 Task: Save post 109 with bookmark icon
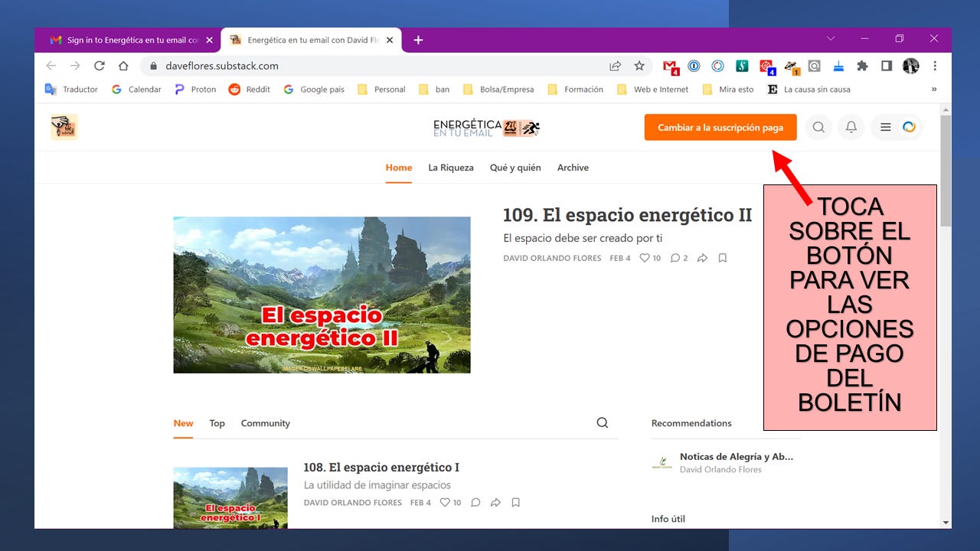722,258
